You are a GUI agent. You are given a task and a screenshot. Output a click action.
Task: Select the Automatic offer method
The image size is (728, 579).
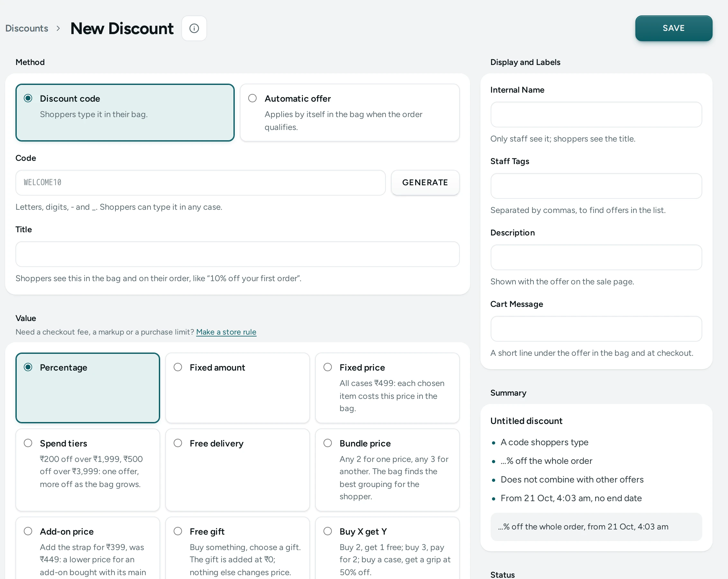click(350, 113)
